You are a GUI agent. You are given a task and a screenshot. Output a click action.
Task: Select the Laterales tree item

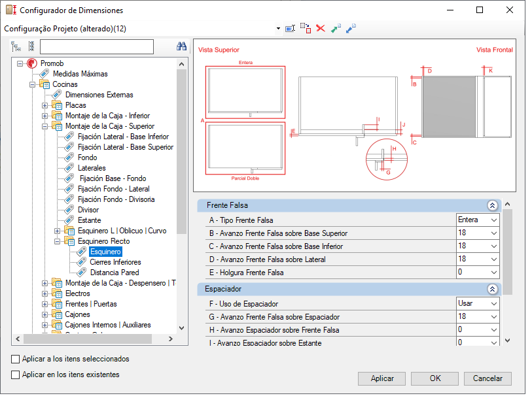tap(92, 168)
